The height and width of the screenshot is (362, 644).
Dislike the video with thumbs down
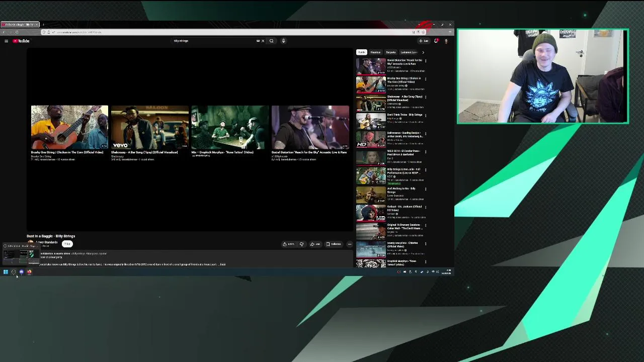coord(301,244)
